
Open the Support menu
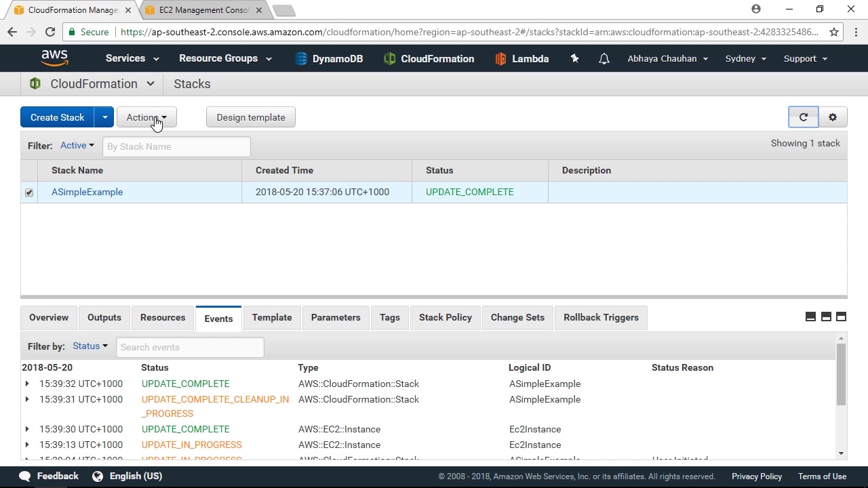pos(806,58)
